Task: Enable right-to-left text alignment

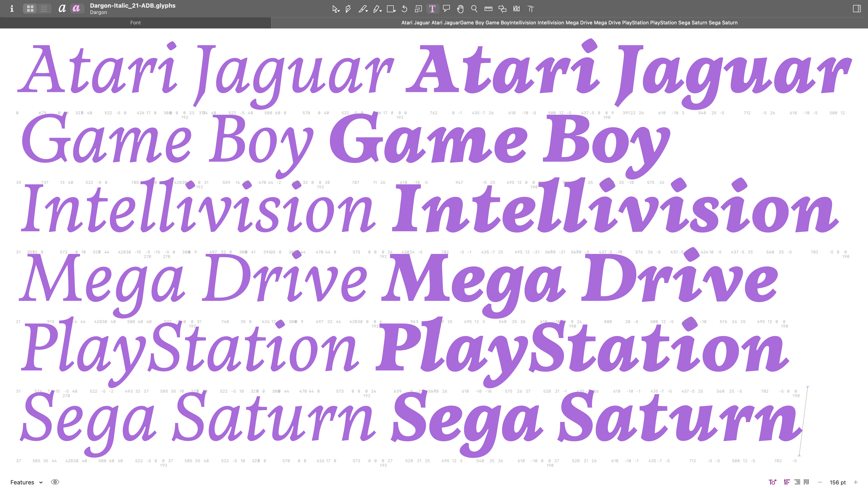Action: coord(797,482)
